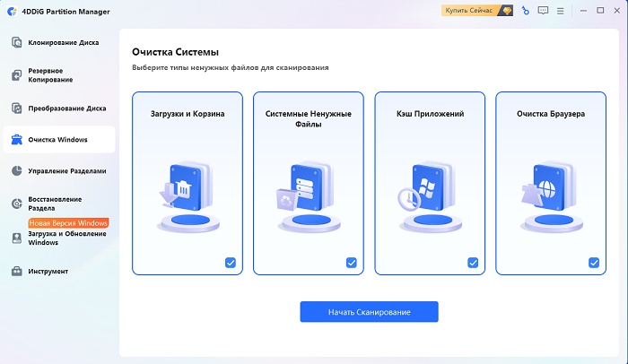Screen dimensions: 628x364
Task: Click the Очистка Браузера card title
Action: tap(551, 114)
